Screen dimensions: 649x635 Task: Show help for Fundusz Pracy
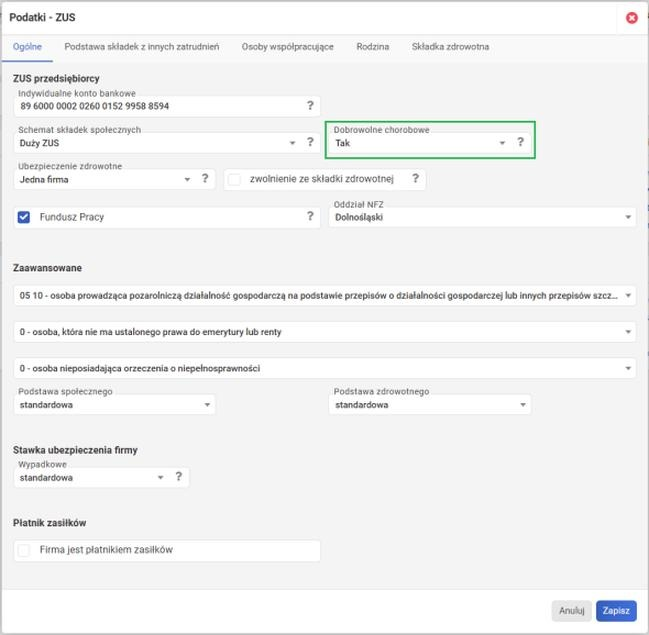click(310, 216)
